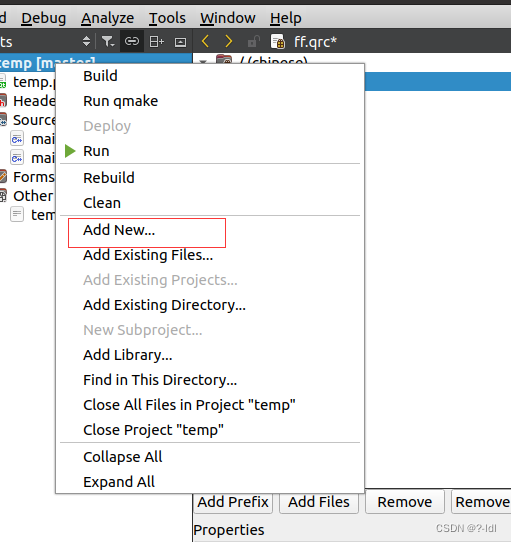Image resolution: width=511 pixels, height=542 pixels.
Task: Open the Analyze menu
Action: [108, 18]
